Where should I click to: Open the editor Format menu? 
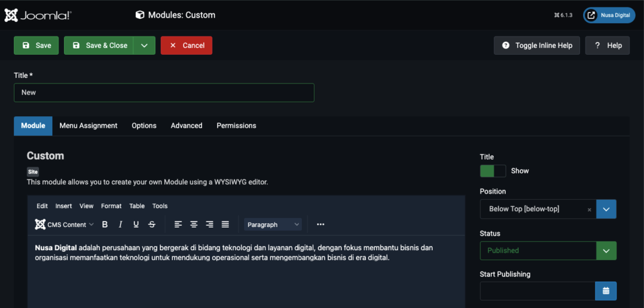pos(111,206)
